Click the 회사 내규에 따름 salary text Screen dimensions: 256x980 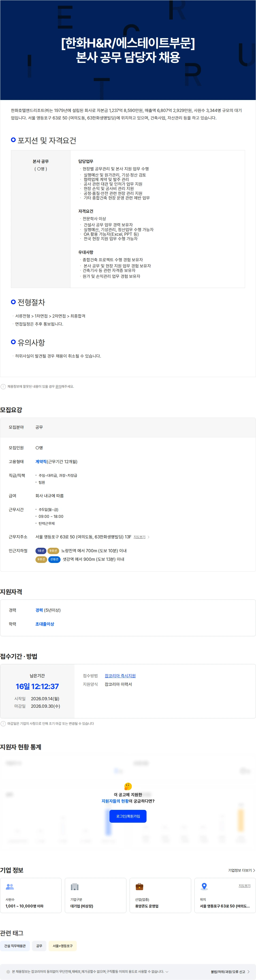coord(49,496)
